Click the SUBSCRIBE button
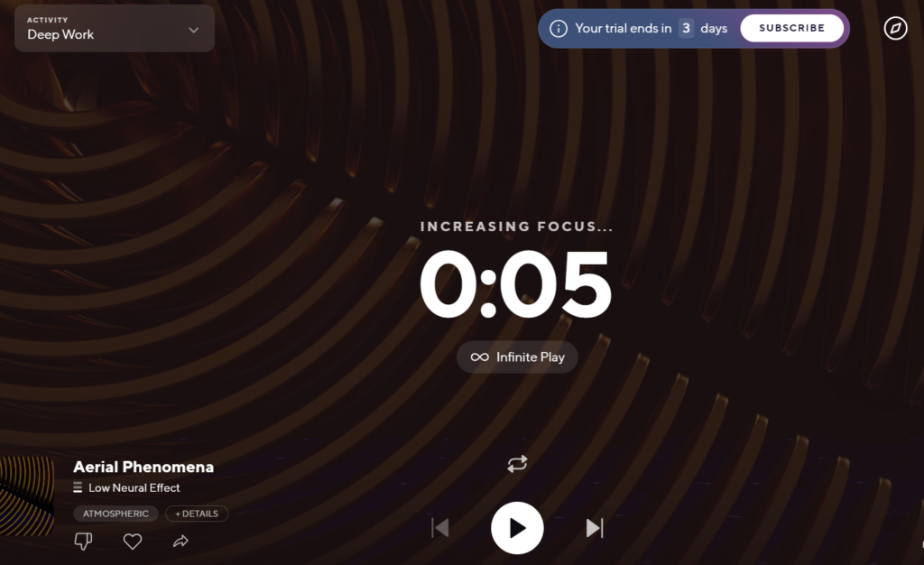Viewport: 924px width, 565px height. [791, 28]
